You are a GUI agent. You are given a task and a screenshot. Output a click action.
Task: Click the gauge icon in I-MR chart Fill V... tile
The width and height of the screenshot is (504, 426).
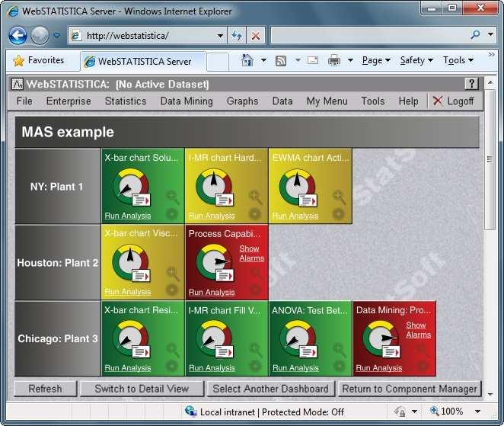pyautogui.click(x=215, y=339)
